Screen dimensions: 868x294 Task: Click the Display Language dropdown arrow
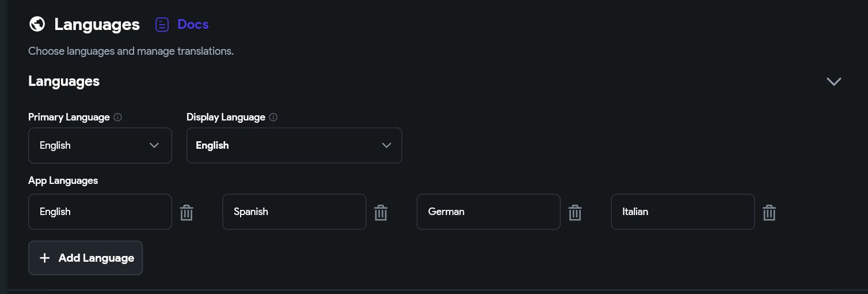tap(387, 145)
